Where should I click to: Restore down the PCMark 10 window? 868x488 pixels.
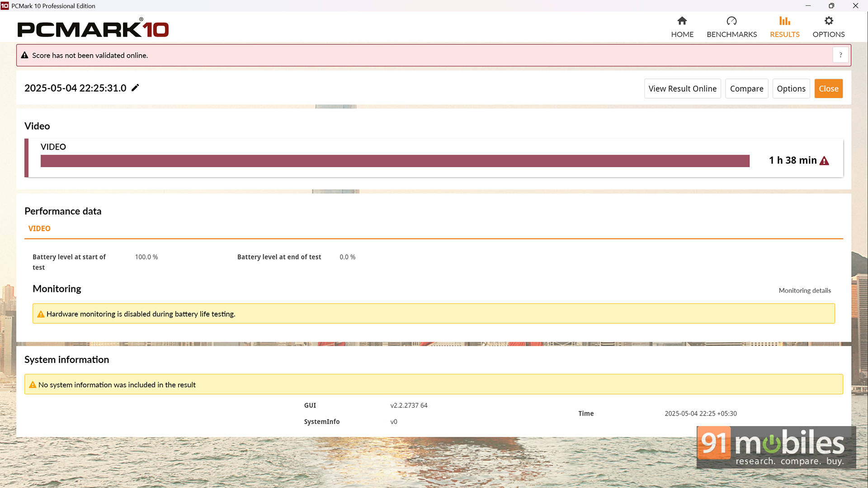point(831,6)
